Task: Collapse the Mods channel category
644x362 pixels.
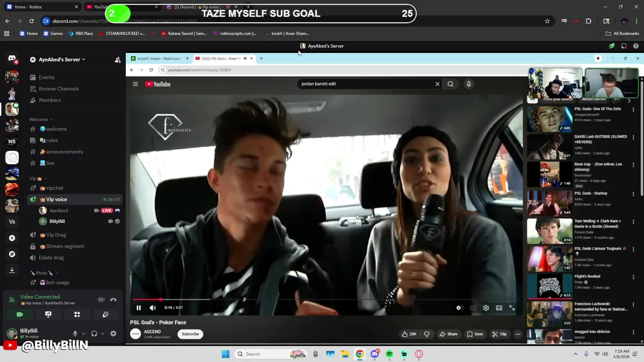Action: coord(44,273)
